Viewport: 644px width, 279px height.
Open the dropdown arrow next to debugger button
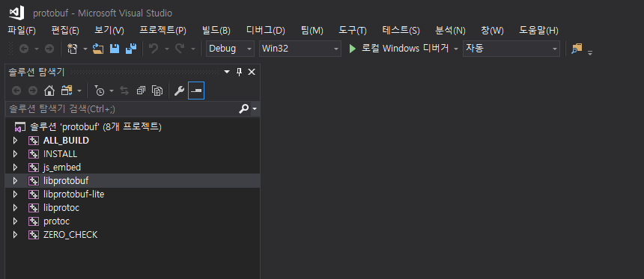pos(455,49)
